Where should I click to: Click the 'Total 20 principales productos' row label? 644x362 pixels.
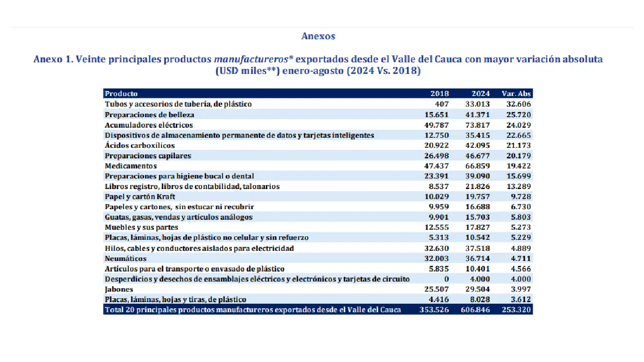[x=253, y=310]
